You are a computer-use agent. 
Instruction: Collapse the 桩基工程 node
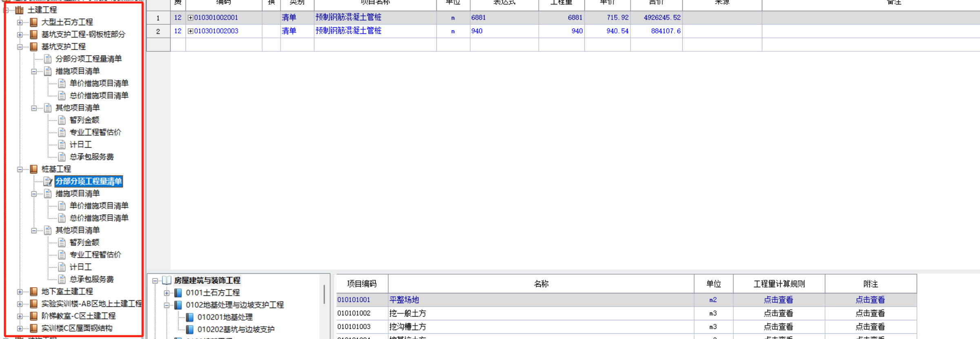click(x=20, y=169)
